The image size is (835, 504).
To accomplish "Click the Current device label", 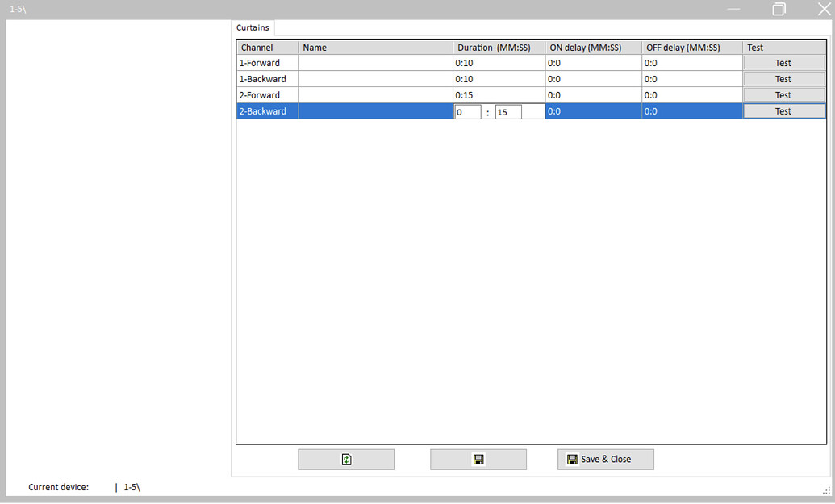I will tap(59, 487).
